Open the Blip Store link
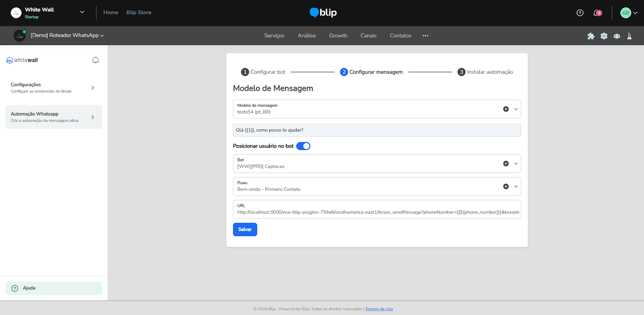Image resolution: width=644 pixels, height=315 pixels. click(x=139, y=12)
